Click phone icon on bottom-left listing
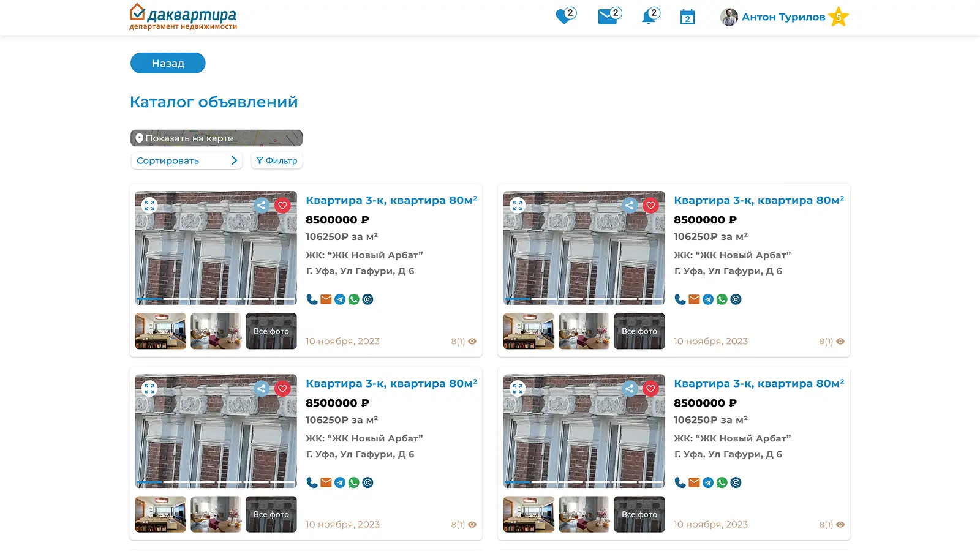 (312, 482)
